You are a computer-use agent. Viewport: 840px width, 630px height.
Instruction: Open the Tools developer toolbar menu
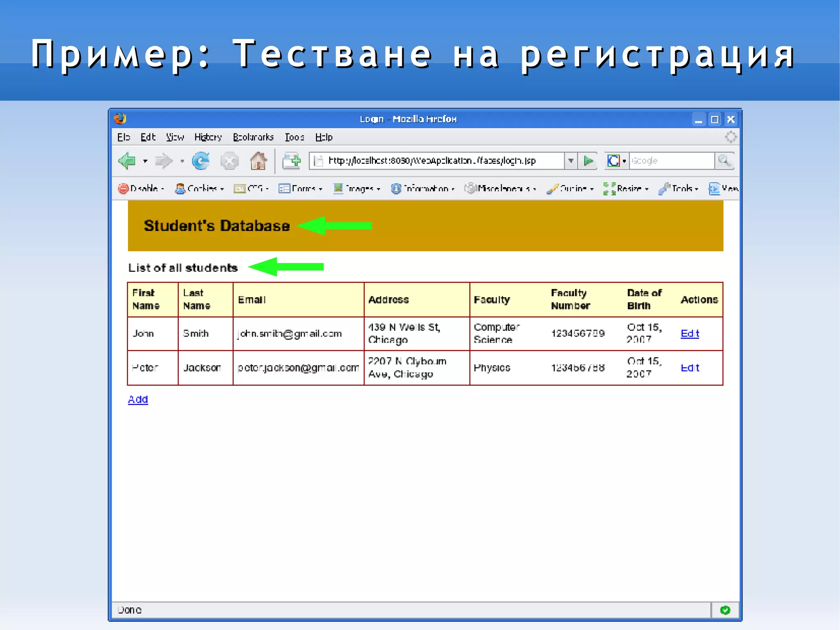[x=678, y=188]
